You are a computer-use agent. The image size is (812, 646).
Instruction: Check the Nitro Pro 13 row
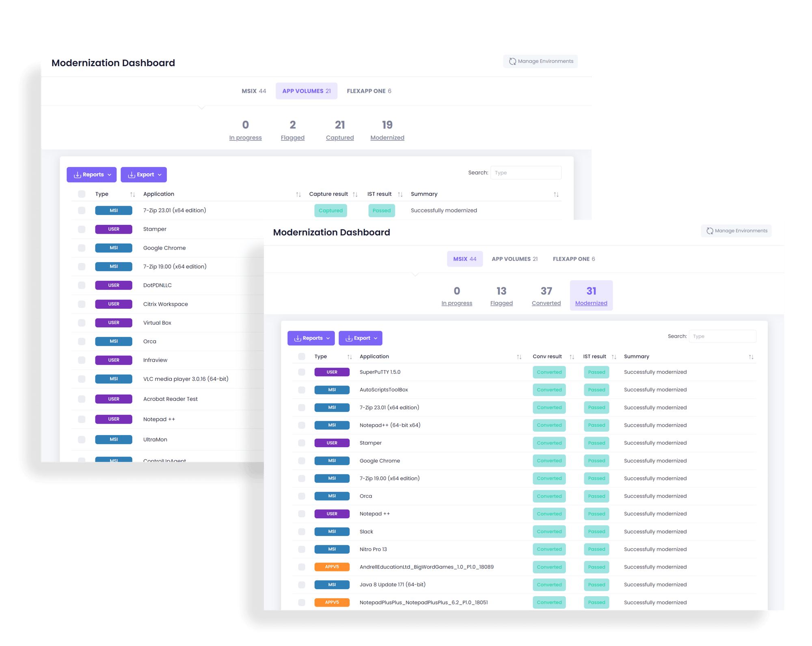click(x=302, y=549)
